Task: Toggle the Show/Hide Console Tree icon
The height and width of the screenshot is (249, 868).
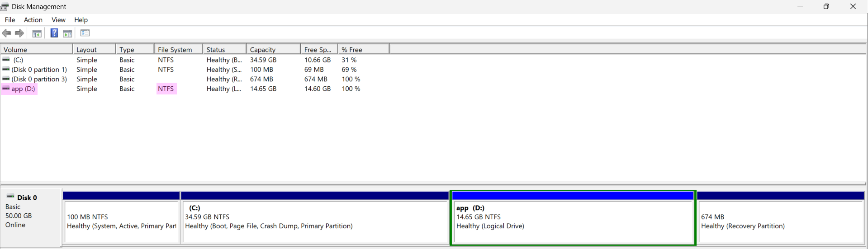Action: [37, 33]
